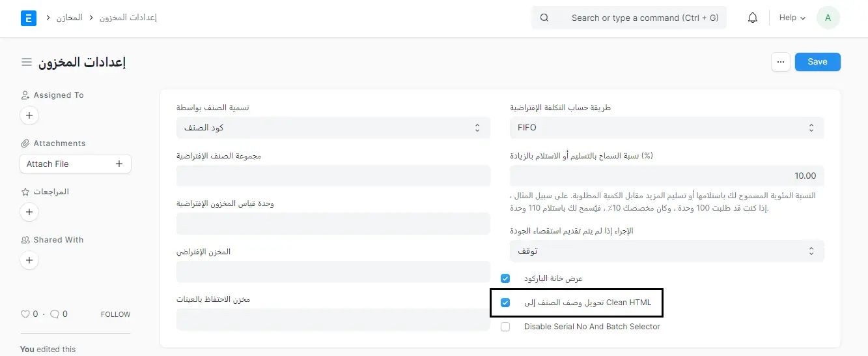Toggle Clean HTML conversion checkbox
This screenshot has height=356, width=868.
[x=505, y=303]
